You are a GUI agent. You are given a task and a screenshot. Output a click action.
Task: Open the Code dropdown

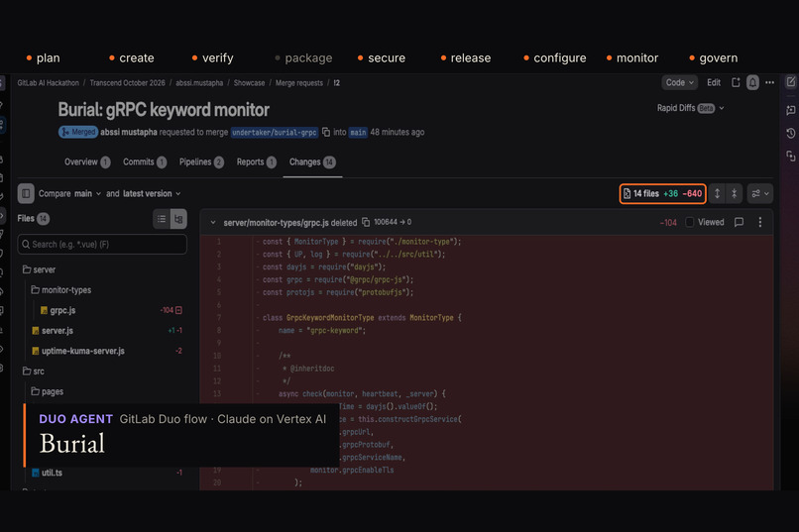[679, 82]
